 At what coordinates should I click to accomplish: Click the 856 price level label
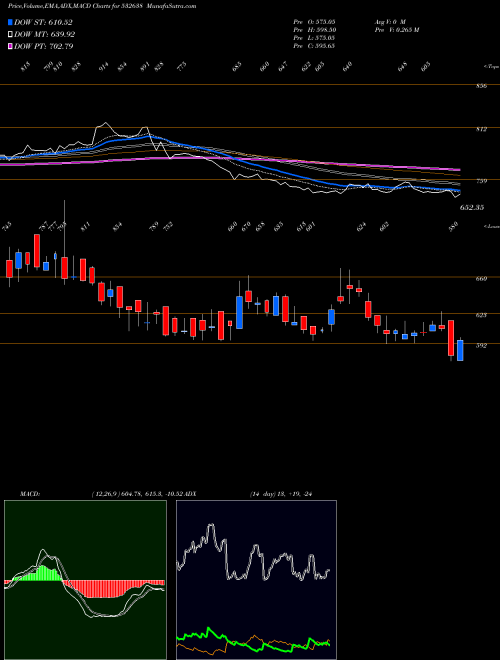coord(483,86)
